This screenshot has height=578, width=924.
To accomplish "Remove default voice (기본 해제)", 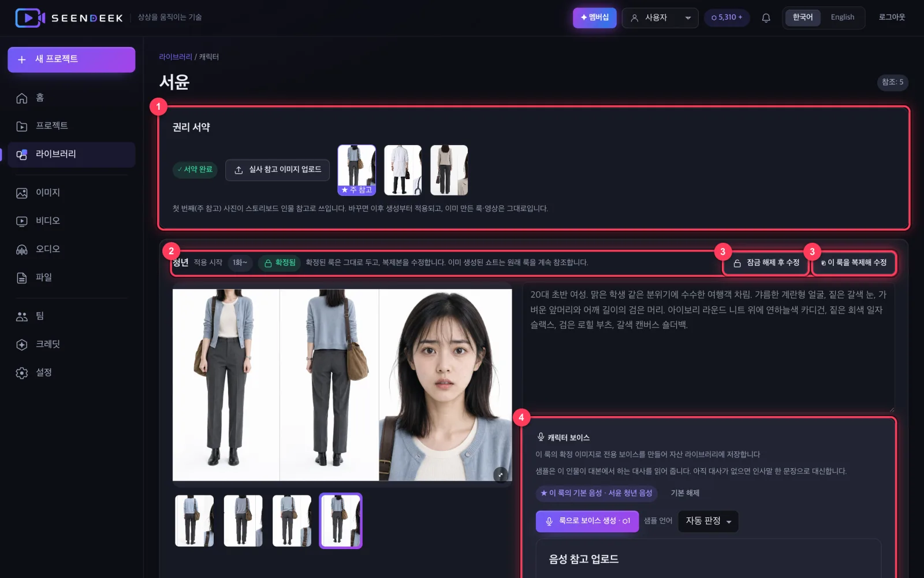I will pyautogui.click(x=685, y=493).
